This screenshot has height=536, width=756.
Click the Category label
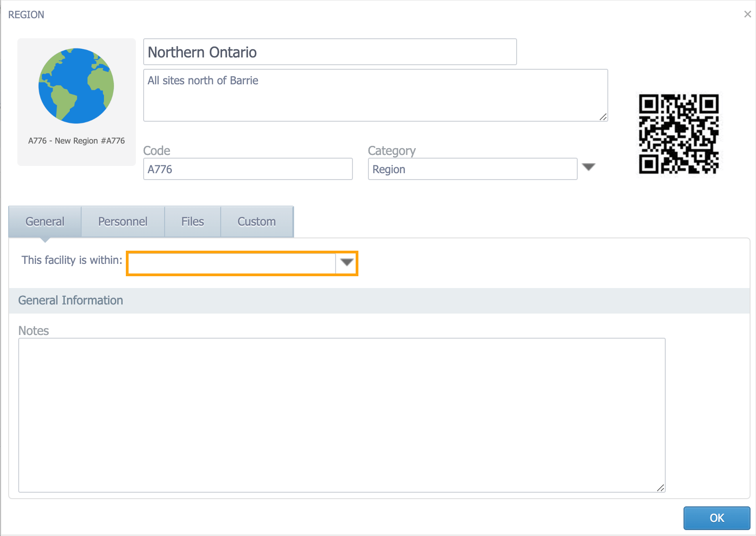(392, 150)
